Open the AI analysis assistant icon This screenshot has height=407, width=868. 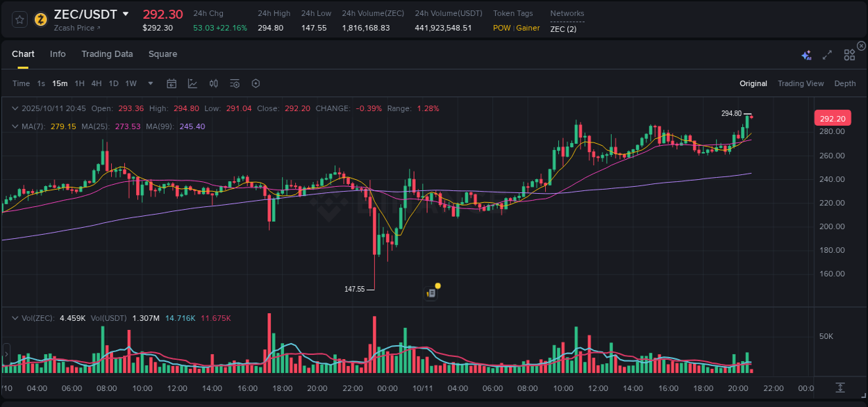[806, 55]
